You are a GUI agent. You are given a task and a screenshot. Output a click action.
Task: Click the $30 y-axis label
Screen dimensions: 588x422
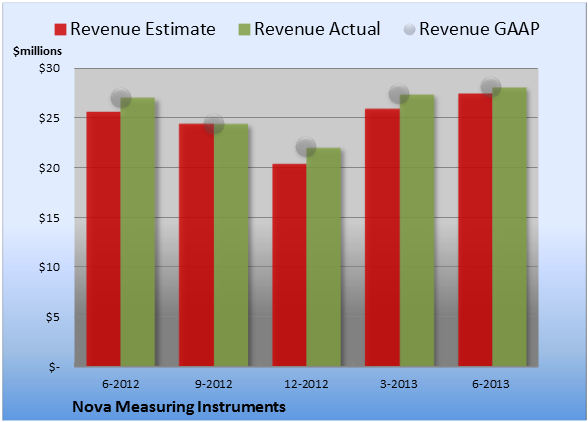(49, 69)
